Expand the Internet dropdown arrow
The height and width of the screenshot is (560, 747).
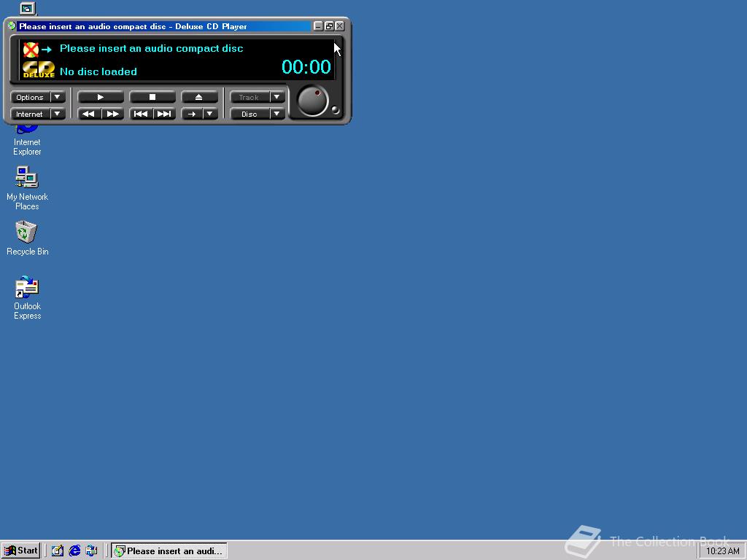58,114
